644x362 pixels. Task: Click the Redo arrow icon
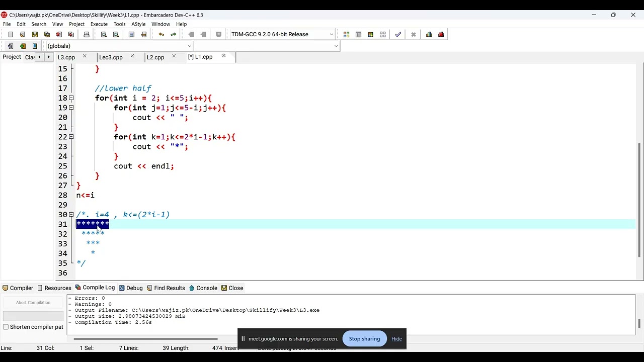[173, 34]
